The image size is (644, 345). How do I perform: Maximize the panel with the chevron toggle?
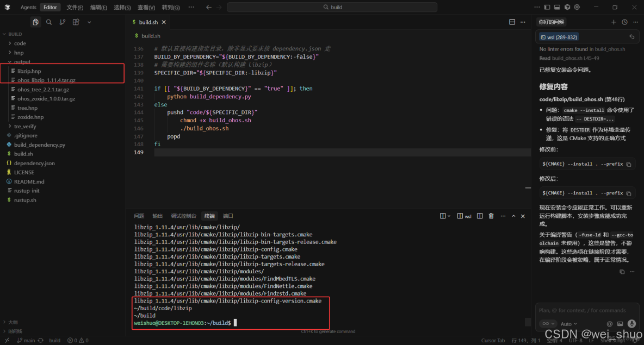(x=513, y=216)
